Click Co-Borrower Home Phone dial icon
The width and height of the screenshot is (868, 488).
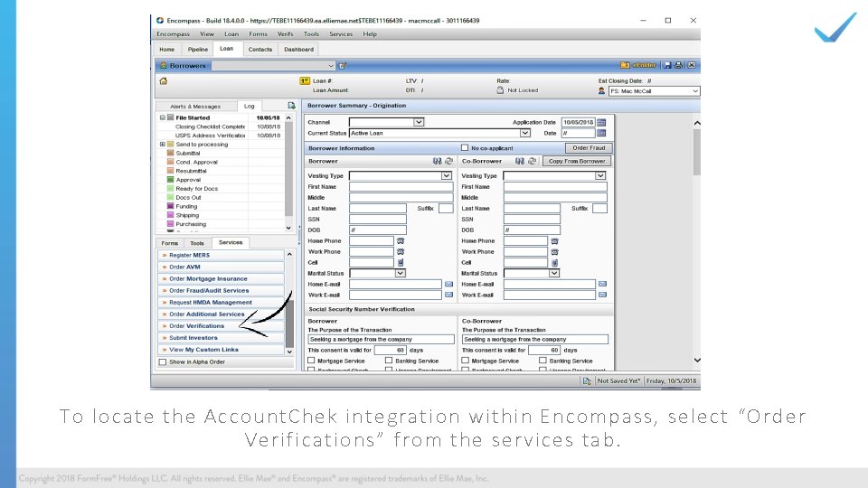(554, 241)
